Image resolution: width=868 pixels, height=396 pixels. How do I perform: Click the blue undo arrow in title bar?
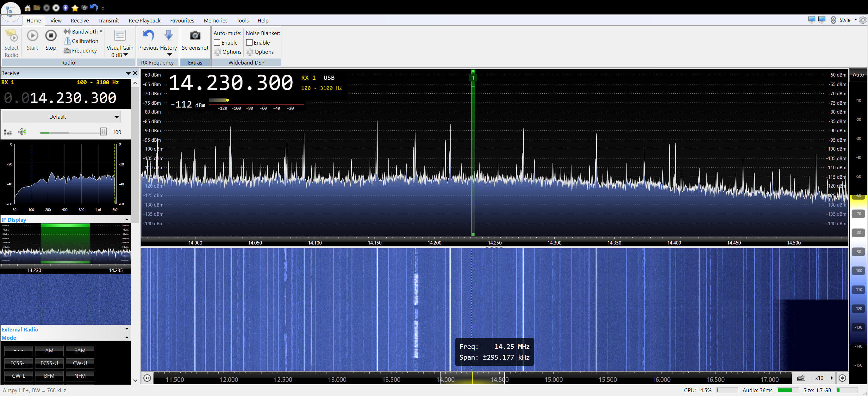point(94,8)
